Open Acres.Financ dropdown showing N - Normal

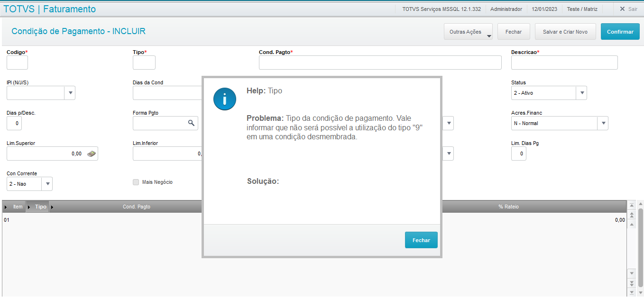click(x=603, y=123)
